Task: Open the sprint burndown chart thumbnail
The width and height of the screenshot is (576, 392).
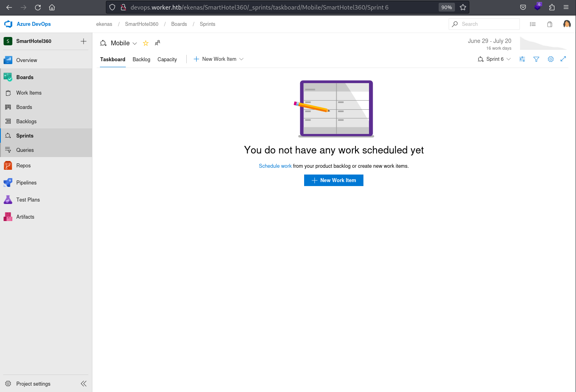Action: click(x=543, y=43)
